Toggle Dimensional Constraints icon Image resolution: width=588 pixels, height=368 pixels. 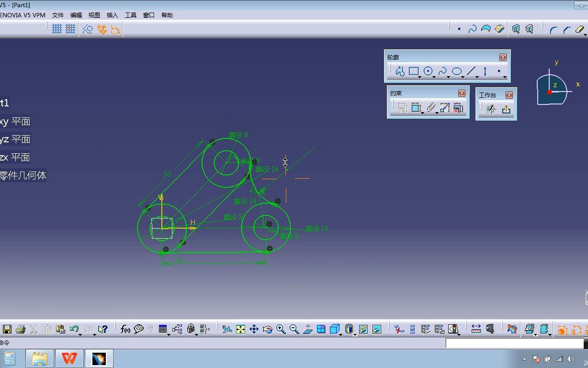click(x=115, y=29)
